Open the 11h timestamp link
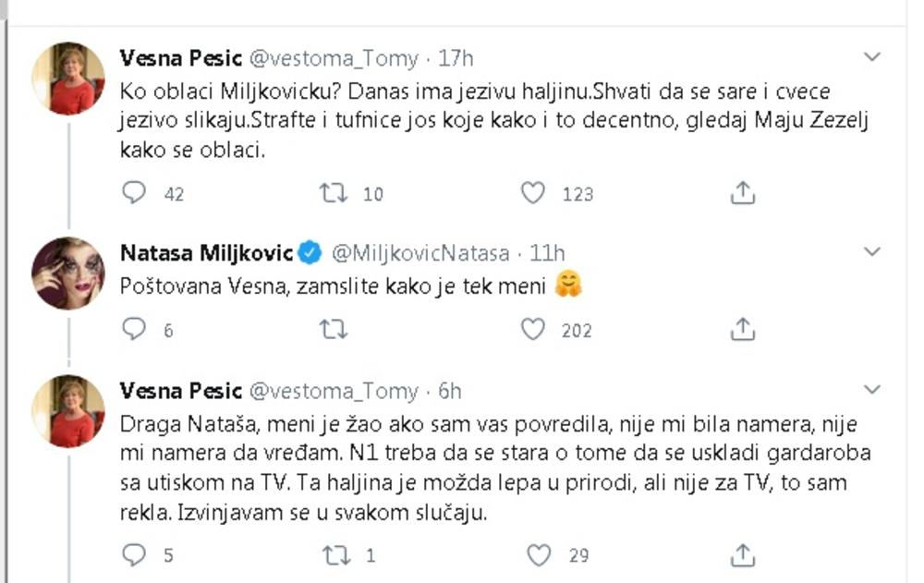 [545, 252]
